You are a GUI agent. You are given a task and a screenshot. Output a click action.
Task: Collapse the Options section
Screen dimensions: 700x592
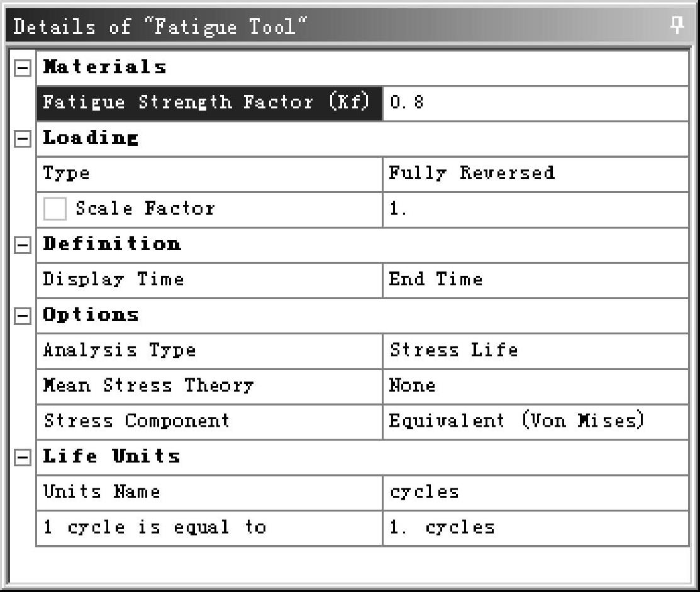pos(21,316)
